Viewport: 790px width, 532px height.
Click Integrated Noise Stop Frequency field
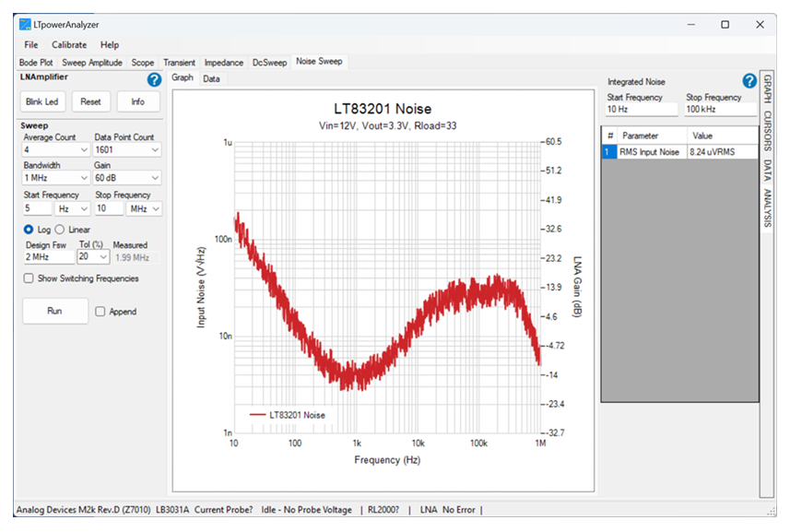point(721,110)
